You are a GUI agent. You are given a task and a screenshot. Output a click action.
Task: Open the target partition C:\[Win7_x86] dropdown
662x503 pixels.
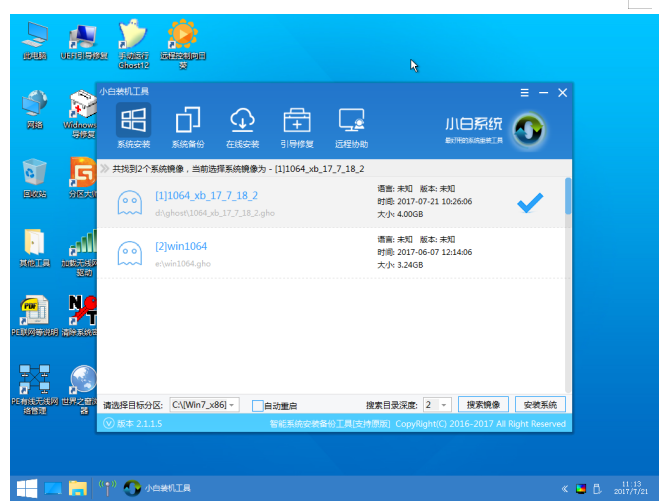point(204,405)
